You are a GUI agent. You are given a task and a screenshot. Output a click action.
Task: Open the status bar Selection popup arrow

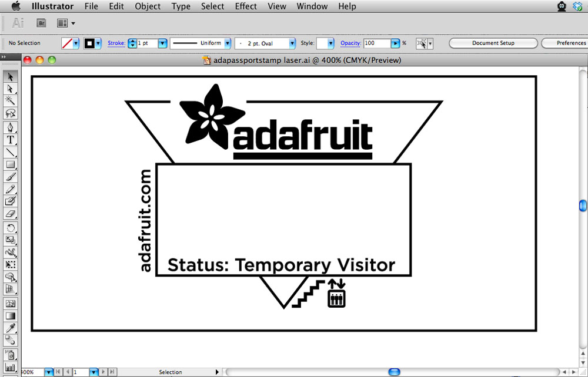click(x=217, y=372)
